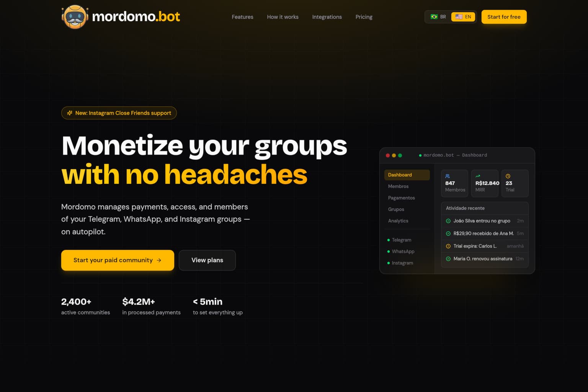The width and height of the screenshot is (588, 392).
Task: Click the mordomo robot mascot logo
Action: [x=75, y=17]
